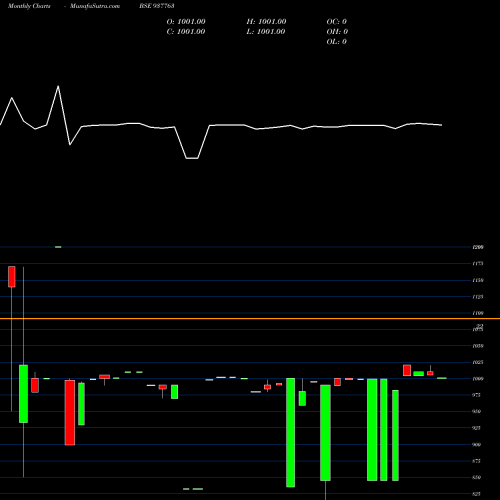Click the "H: 1001.00" high value

click(x=266, y=22)
